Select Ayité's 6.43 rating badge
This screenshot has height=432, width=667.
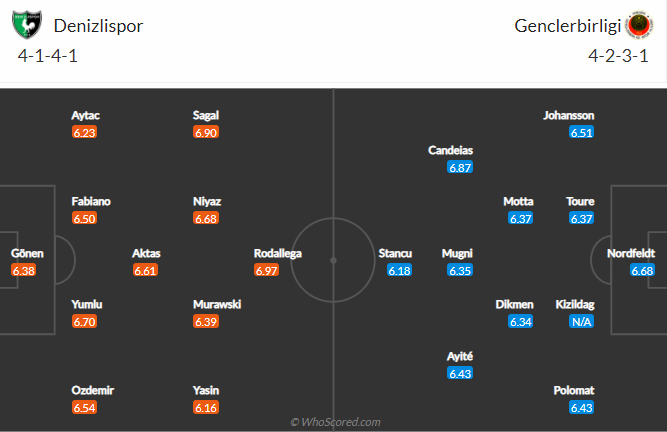(460, 373)
